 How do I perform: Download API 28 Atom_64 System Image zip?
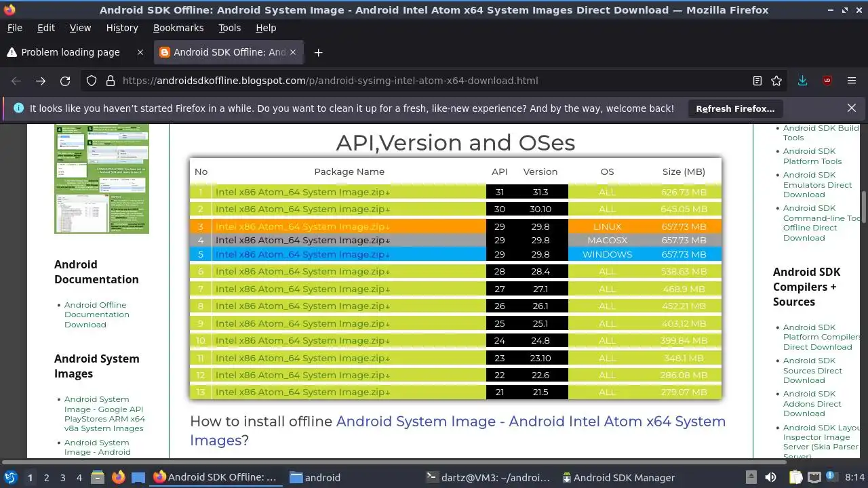pos(302,271)
